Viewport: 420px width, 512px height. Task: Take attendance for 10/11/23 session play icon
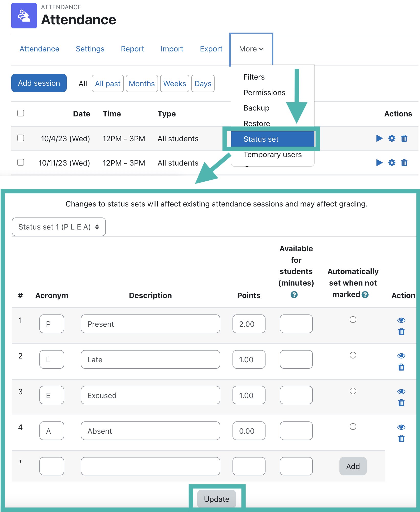[379, 162]
